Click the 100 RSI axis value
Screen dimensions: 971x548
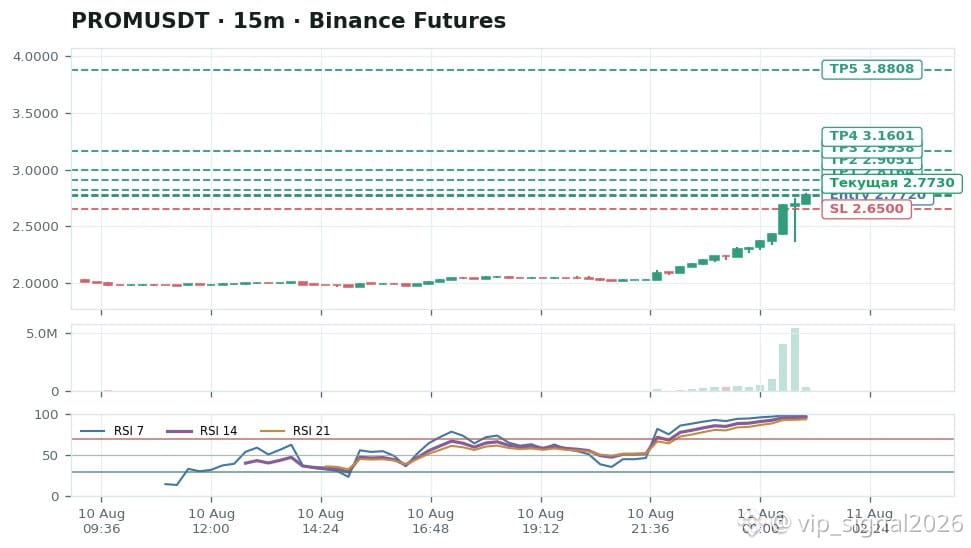tap(46, 415)
